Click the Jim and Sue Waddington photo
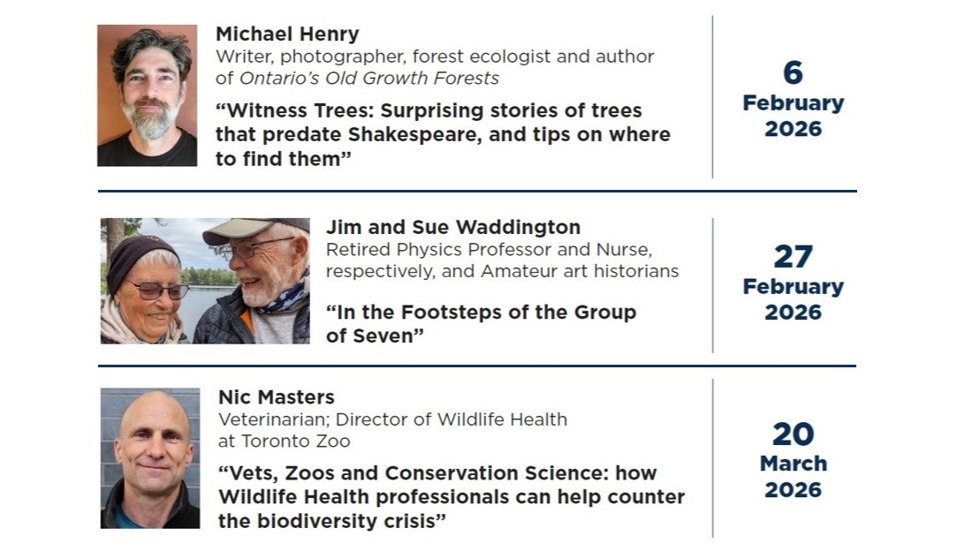980x551 pixels. point(205,281)
